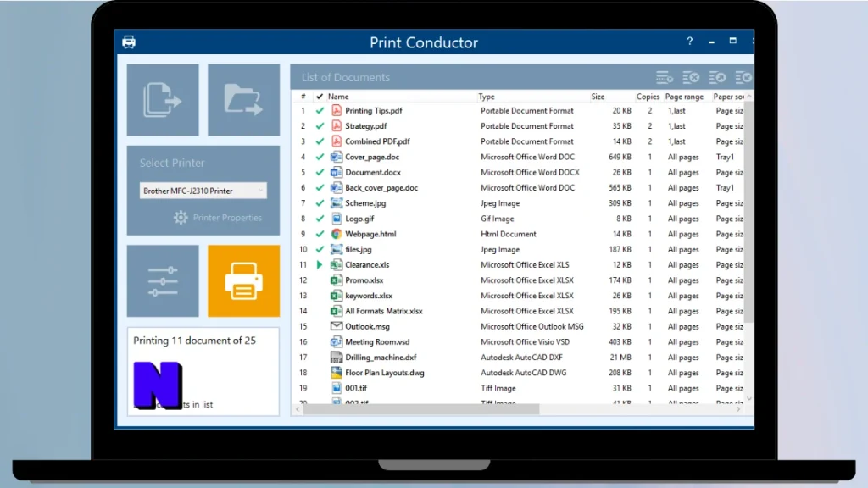The width and height of the screenshot is (868, 488).
Task: Click the Microsoft Office Outlook MSG type cell
Action: click(532, 326)
